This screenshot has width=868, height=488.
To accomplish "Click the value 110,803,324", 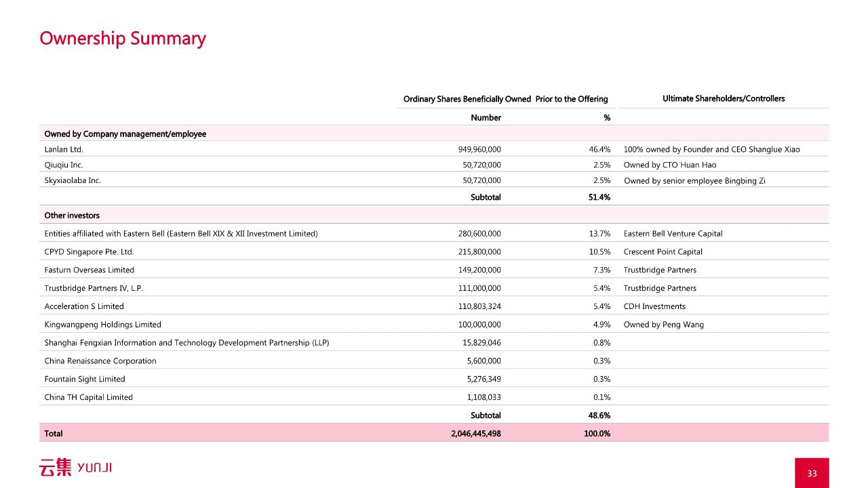I will click(479, 306).
